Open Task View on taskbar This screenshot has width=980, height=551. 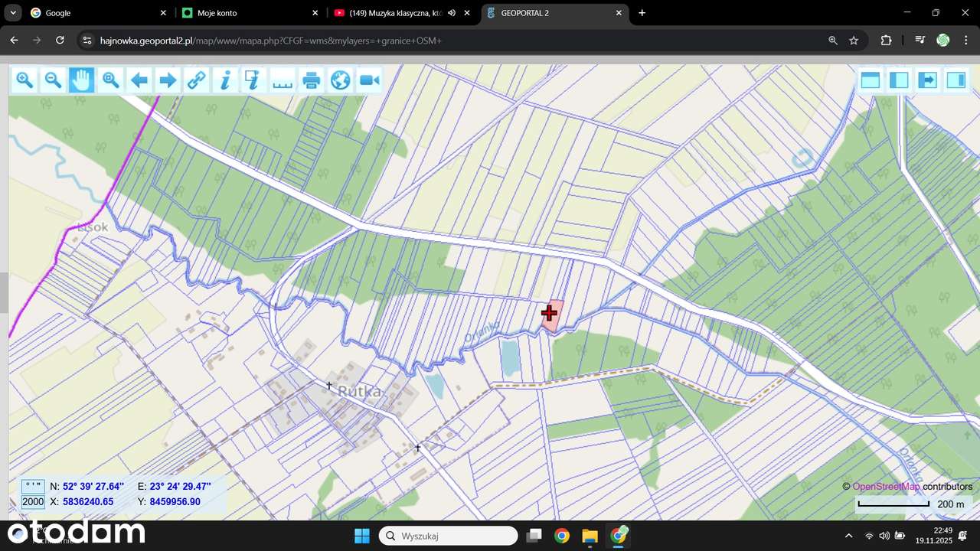click(x=534, y=536)
